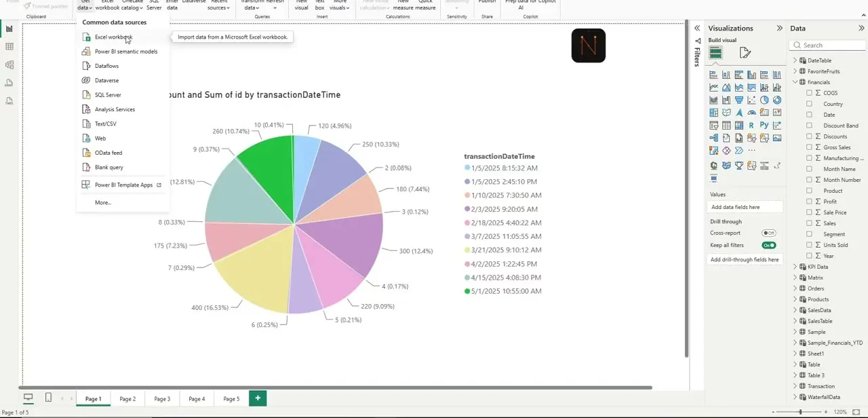Check the Segment field checkbox

coord(809,234)
